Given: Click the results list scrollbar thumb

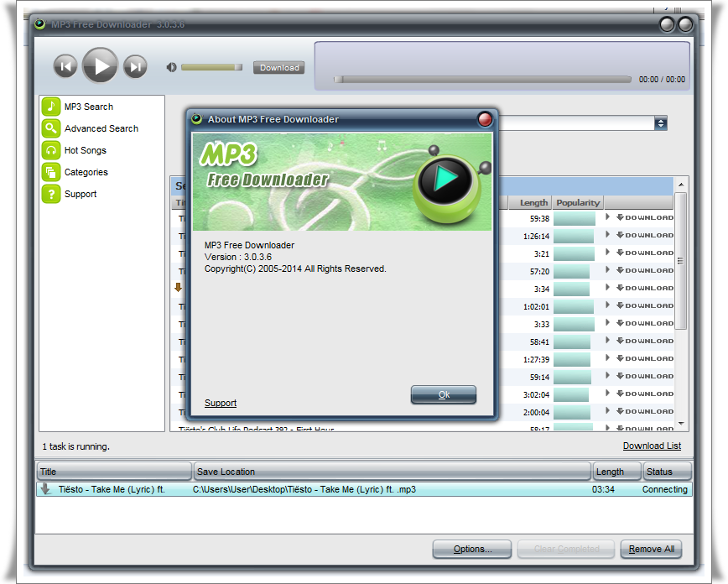Looking at the screenshot, I should point(681,261).
